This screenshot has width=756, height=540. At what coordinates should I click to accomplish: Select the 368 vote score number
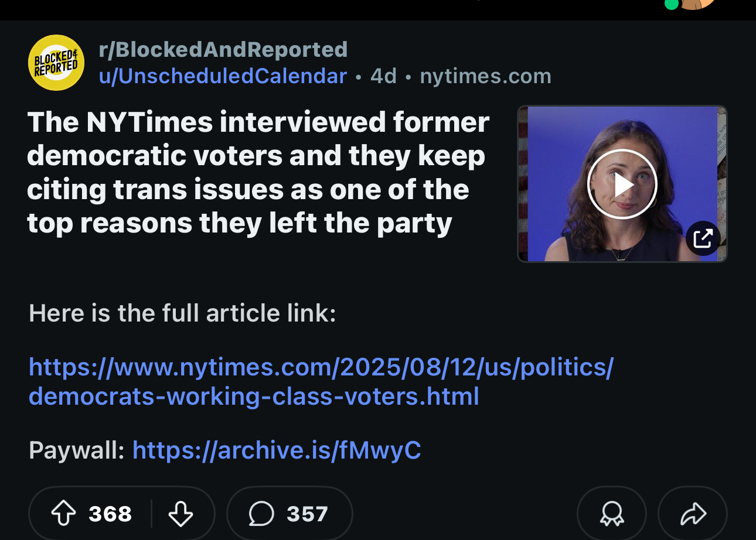(x=110, y=514)
